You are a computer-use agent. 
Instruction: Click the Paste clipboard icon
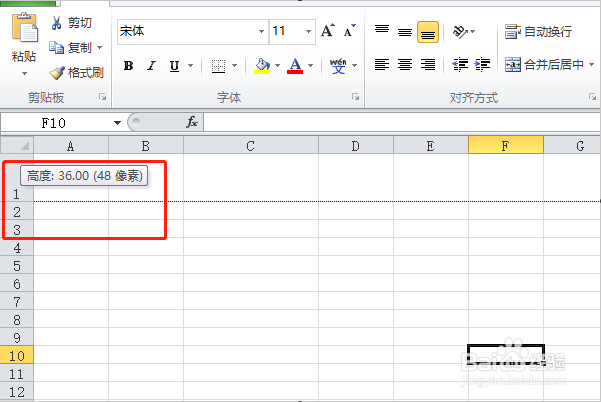tap(25, 28)
